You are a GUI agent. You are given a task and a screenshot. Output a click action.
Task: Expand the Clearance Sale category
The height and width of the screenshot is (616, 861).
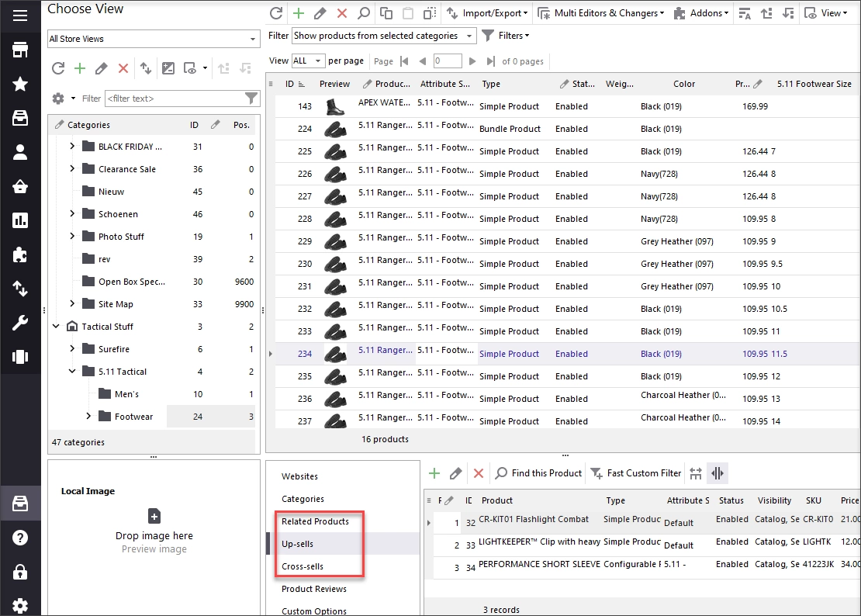pos(72,168)
